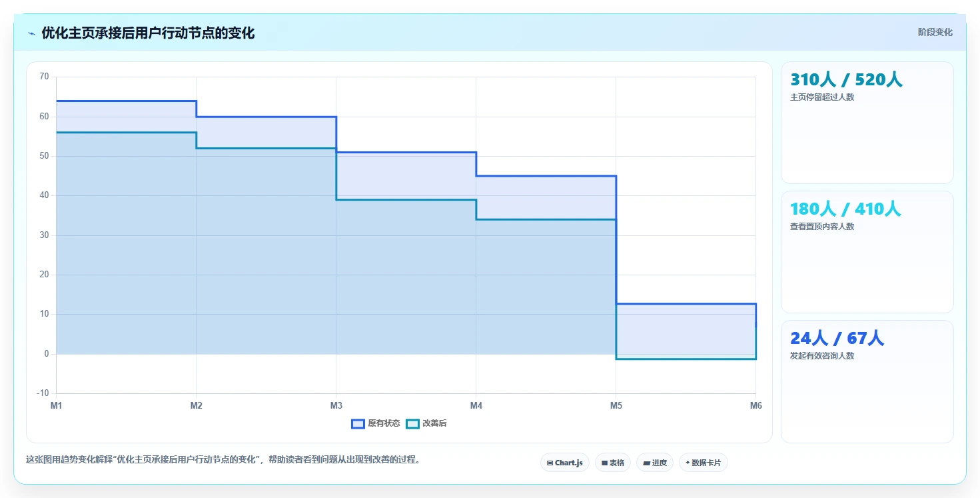Click the chart title 优化主页承接后用户行动节点的变化
Screen dimensions: 980x498
click(x=148, y=33)
